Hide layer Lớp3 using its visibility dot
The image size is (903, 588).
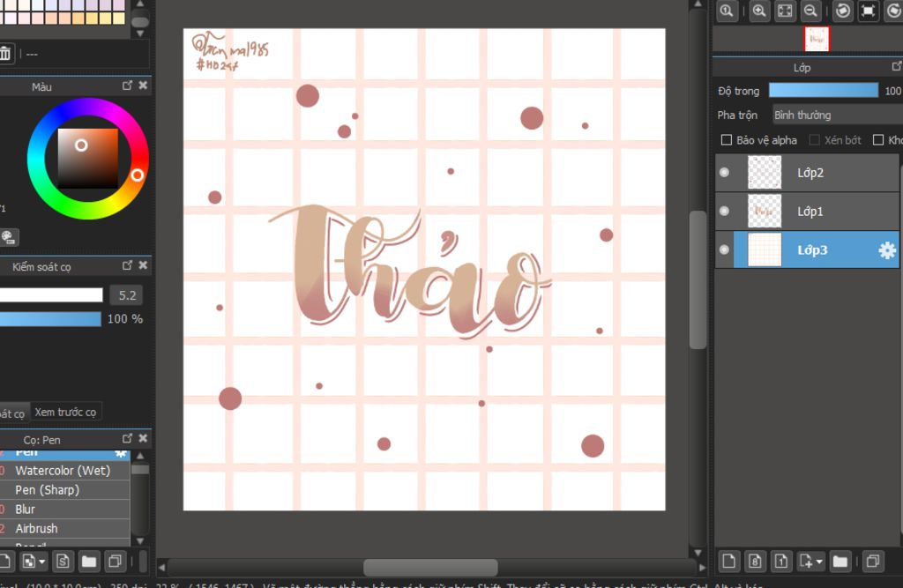[x=725, y=249]
